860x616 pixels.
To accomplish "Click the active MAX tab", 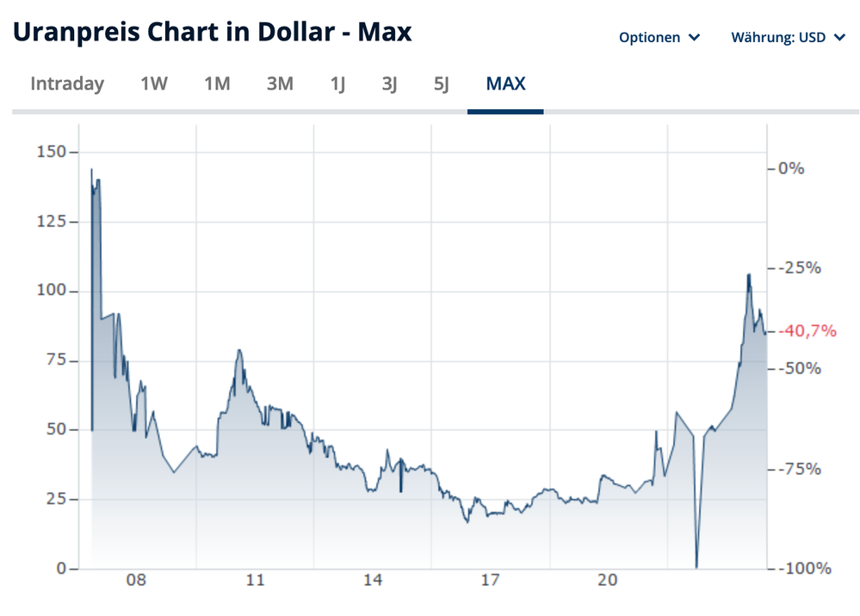I will [x=505, y=84].
